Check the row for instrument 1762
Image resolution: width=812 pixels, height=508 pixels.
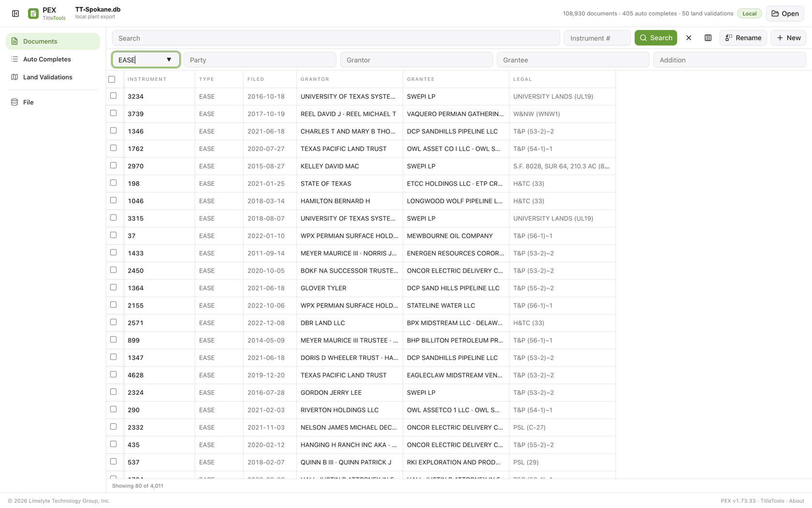pyautogui.click(x=113, y=148)
